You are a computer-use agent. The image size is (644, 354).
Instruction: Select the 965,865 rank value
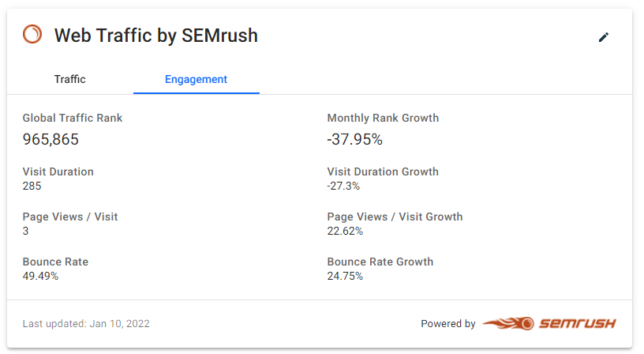click(51, 140)
